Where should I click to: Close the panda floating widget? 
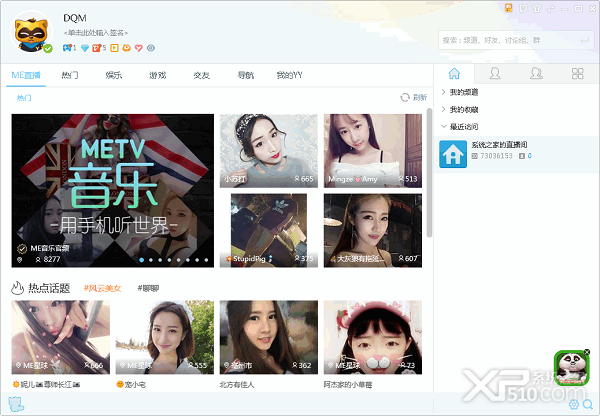[x=587, y=352]
